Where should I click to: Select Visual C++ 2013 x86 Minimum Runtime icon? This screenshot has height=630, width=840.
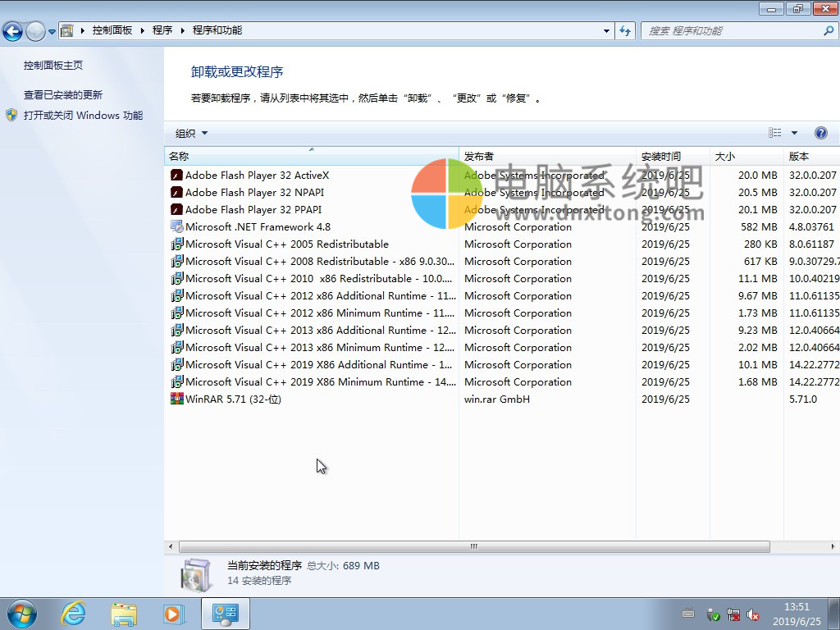(176, 347)
